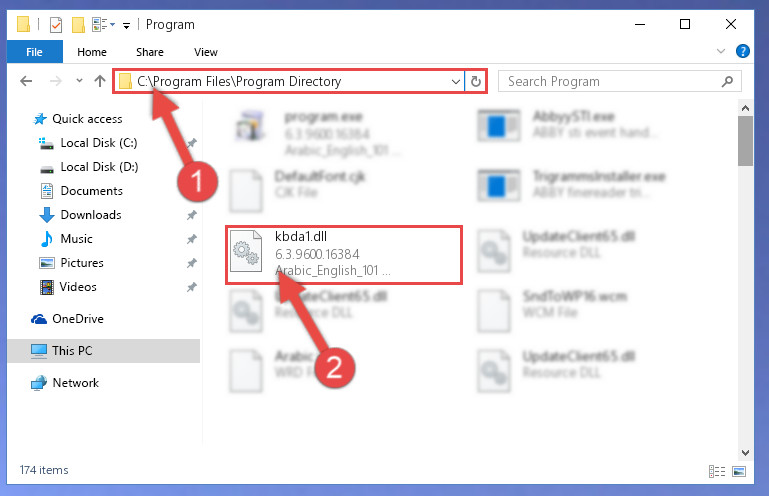
Task: Click the Back navigation arrow
Action: [26, 81]
